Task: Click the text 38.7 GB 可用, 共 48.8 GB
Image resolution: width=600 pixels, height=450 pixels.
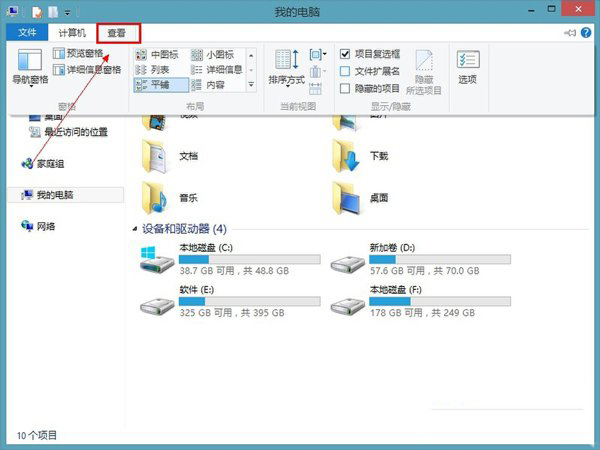Action: pos(234,271)
